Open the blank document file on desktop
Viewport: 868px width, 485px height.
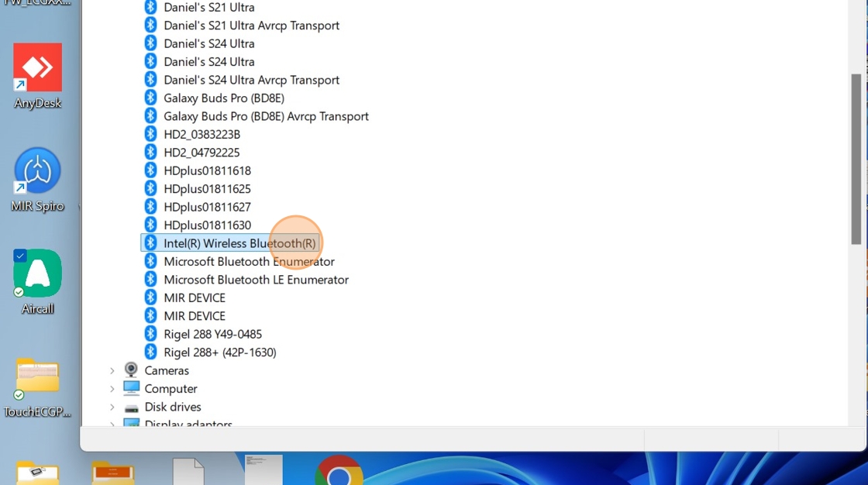click(x=188, y=472)
